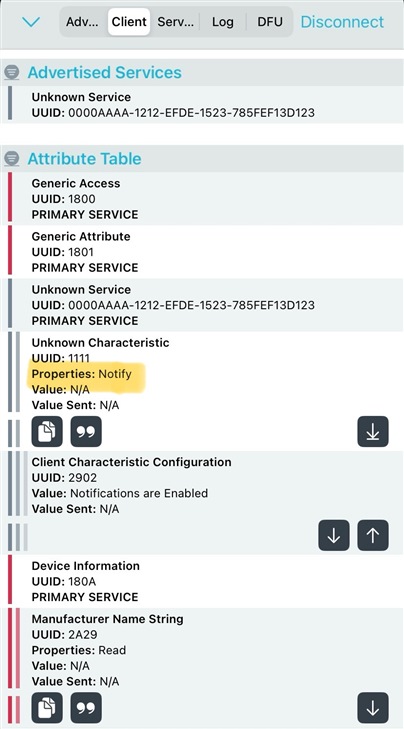
Task: Open the Serv... tab
Action: pos(175,22)
